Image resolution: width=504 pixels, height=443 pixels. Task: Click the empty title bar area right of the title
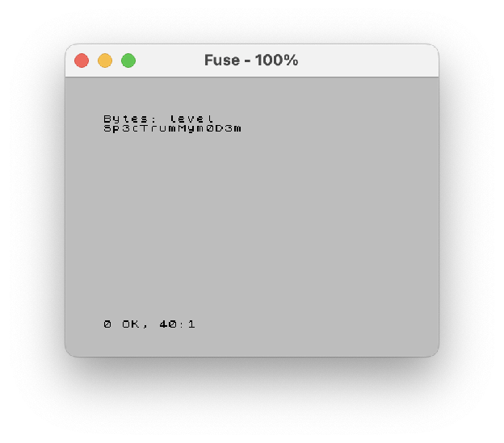(367, 61)
